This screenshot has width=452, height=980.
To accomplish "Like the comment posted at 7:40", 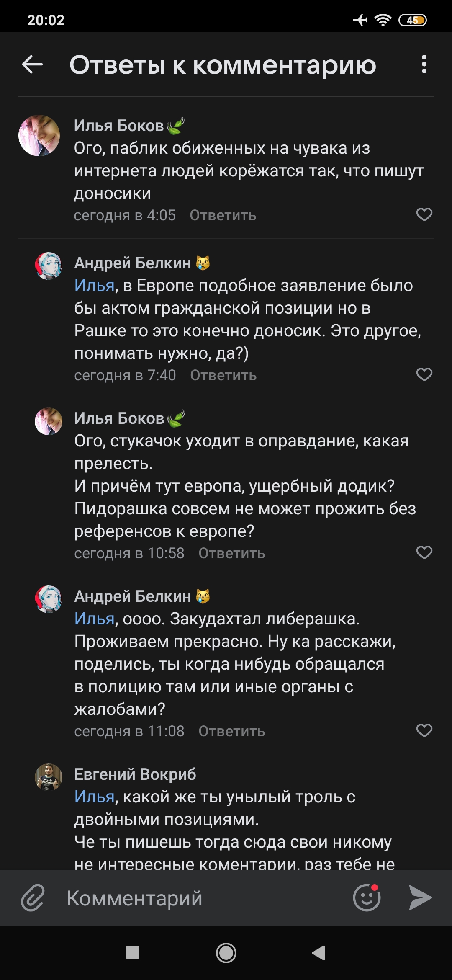I will 424,374.
